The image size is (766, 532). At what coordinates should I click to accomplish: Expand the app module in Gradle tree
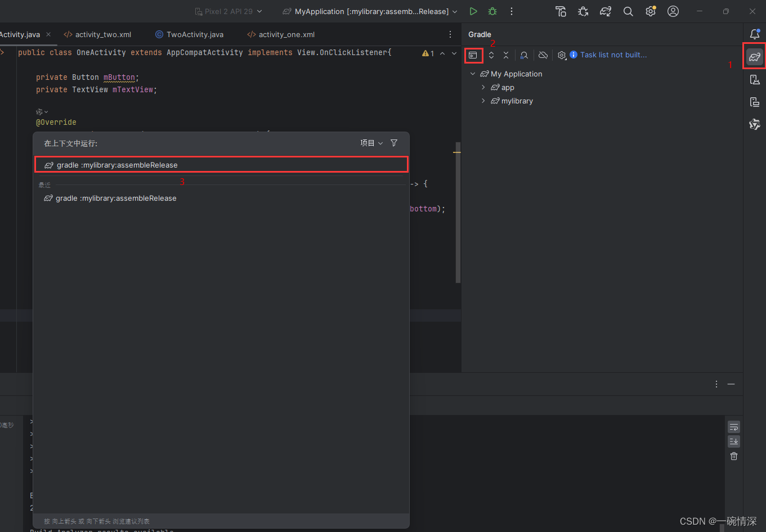click(x=483, y=87)
